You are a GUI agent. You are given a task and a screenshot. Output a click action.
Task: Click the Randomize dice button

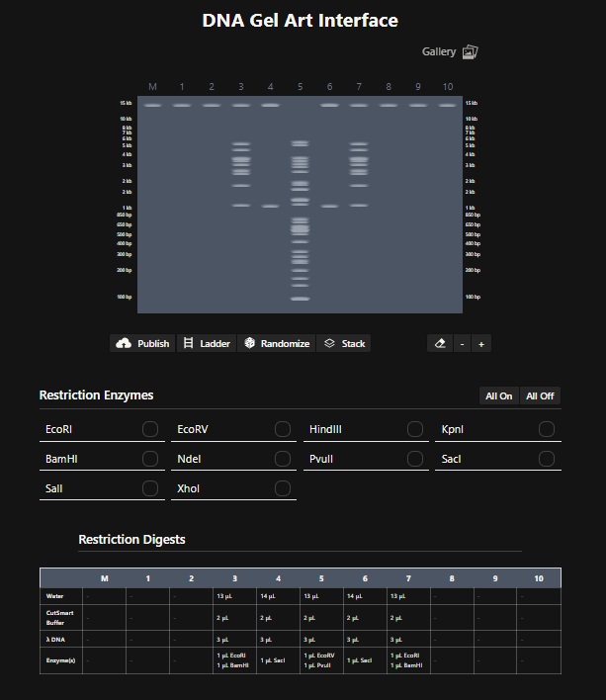[277, 343]
